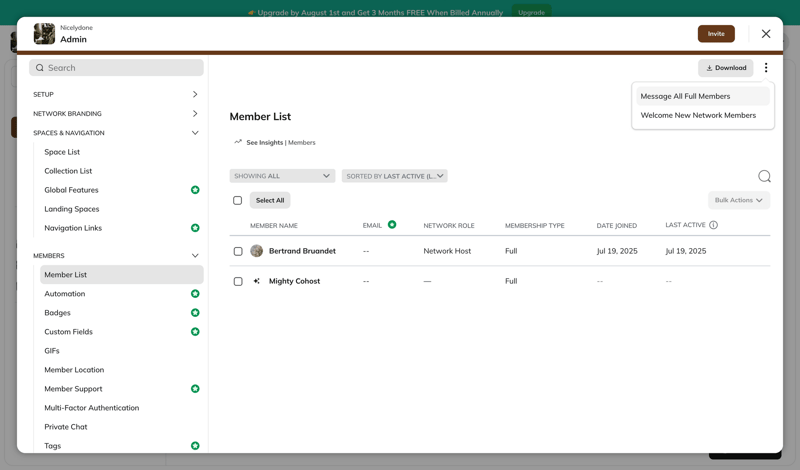Click the Network Host role cell
800x470 pixels.
coord(447,251)
